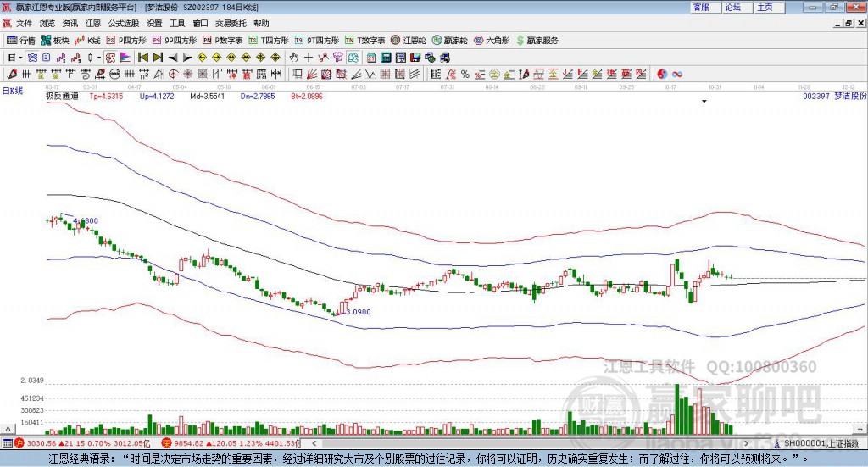Open the 9P四方形 tool
The height and width of the screenshot is (467, 868).
175,41
